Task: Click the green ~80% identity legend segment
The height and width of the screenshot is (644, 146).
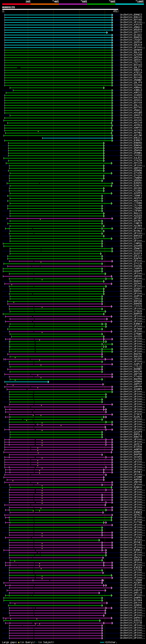Action: tap(101, 4)
